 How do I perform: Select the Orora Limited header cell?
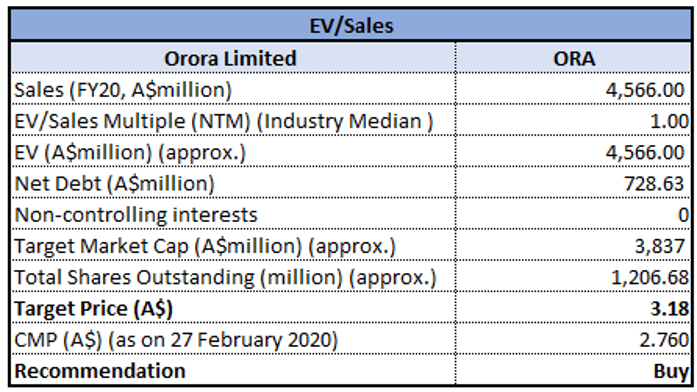click(233, 58)
